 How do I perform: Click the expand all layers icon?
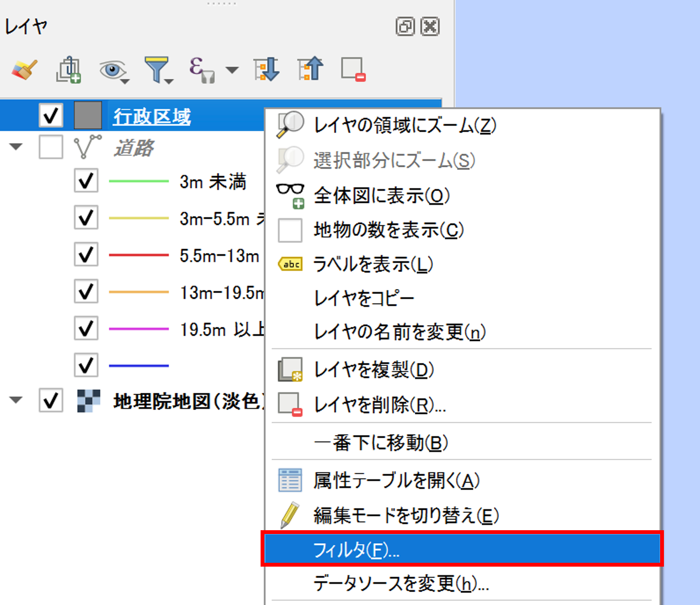(266, 69)
